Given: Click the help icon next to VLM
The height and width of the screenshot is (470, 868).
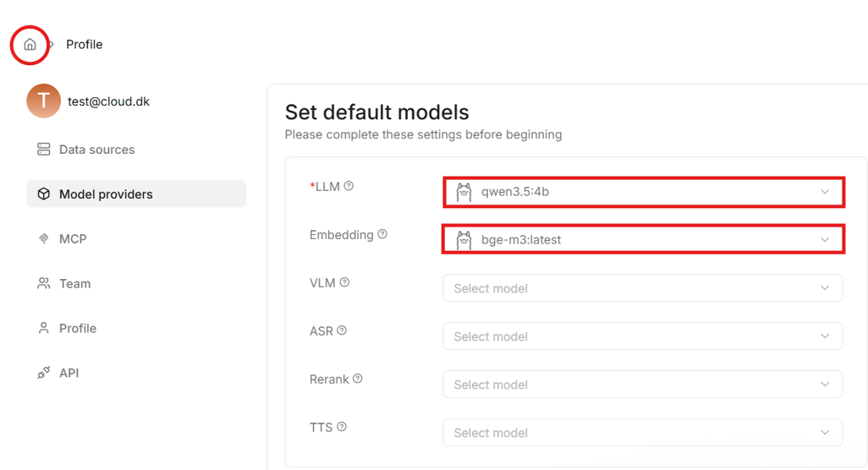Looking at the screenshot, I should pyautogui.click(x=344, y=282).
